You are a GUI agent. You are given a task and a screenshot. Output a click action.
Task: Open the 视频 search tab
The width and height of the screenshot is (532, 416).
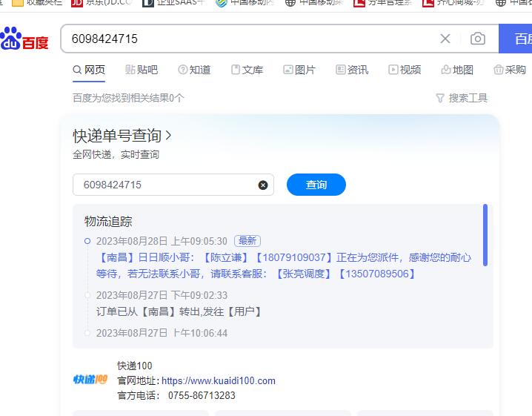click(405, 70)
